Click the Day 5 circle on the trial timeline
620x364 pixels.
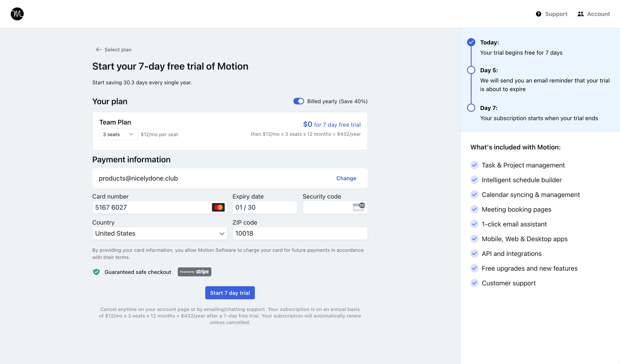click(471, 70)
